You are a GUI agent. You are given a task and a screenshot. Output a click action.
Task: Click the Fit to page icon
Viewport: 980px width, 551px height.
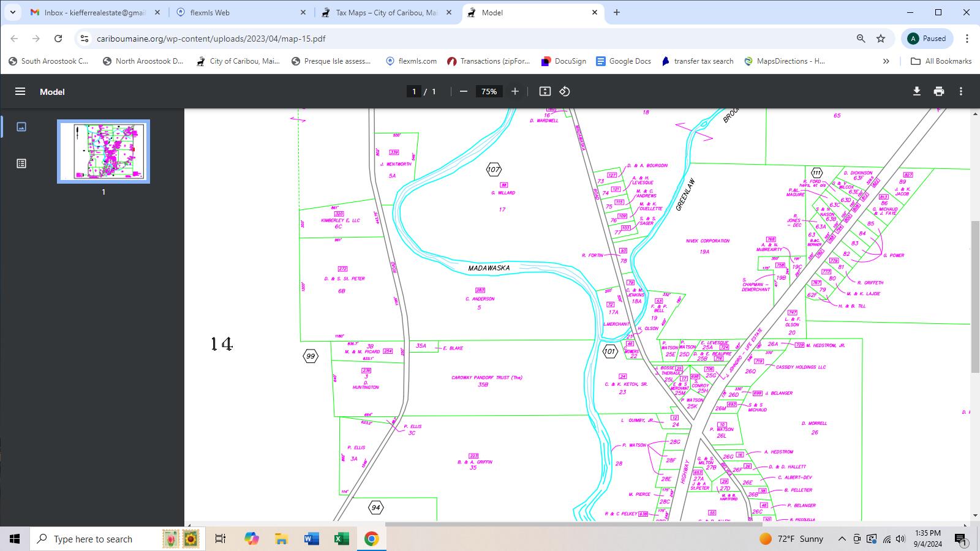coord(545,91)
